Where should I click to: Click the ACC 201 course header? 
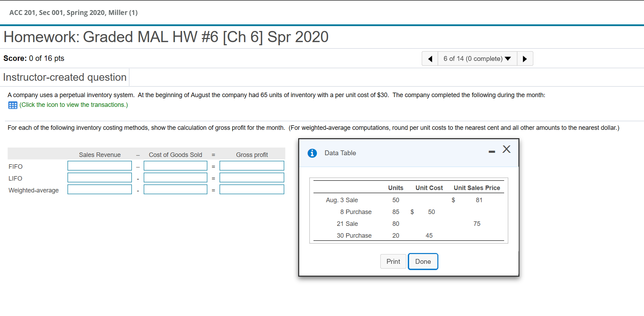click(x=73, y=12)
